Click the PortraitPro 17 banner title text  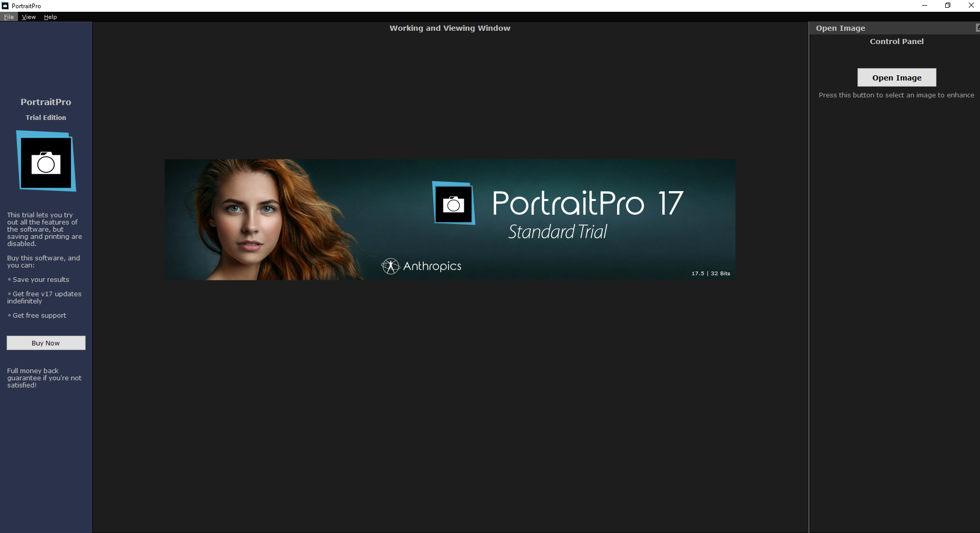[x=587, y=203]
